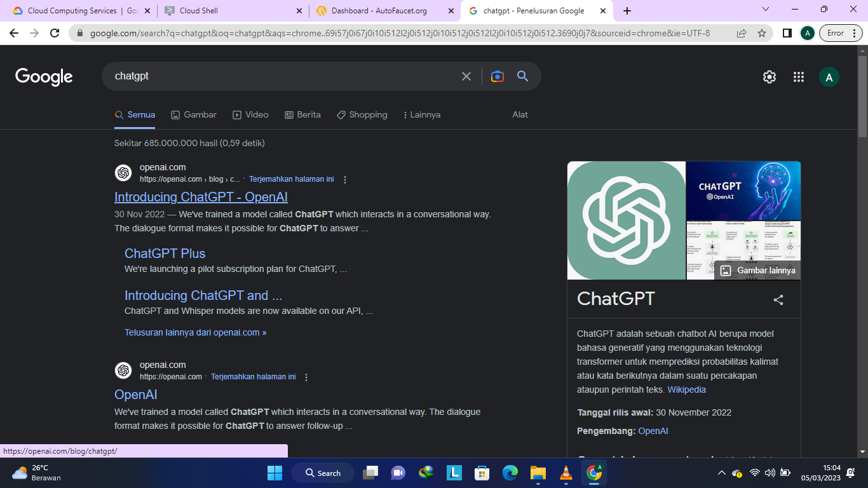Open Task View on taskbar
Viewport: 868px width, 488px height.
(x=370, y=473)
